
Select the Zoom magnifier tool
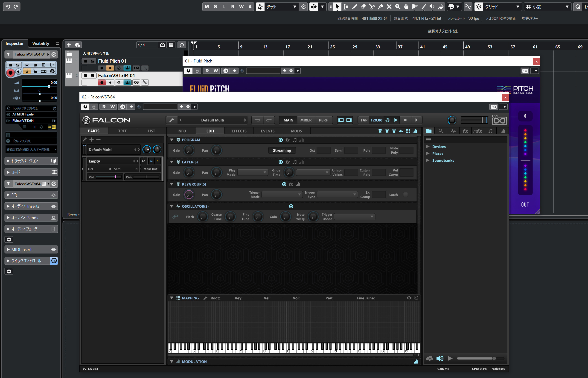398,7
